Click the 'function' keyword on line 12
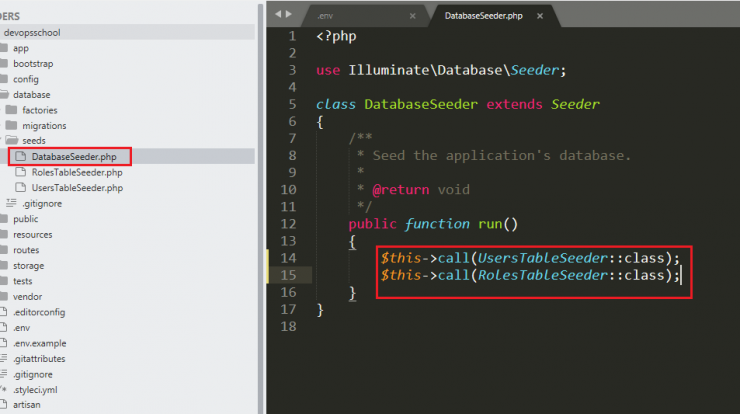 (x=437, y=224)
